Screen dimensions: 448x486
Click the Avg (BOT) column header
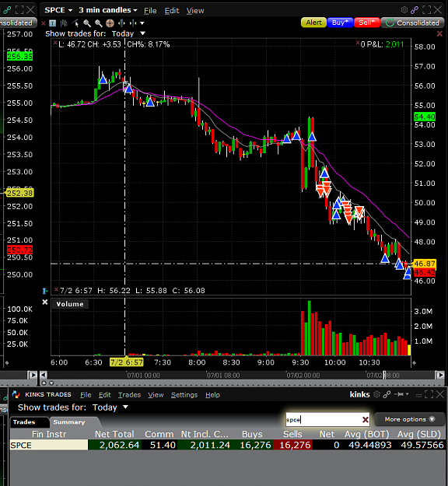click(366, 434)
